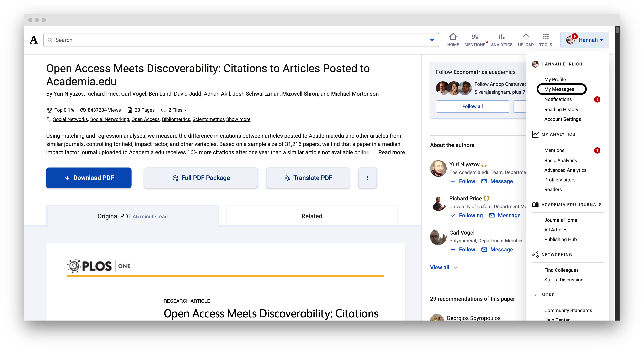
Task: Open the three-dot more options button
Action: 367,178
